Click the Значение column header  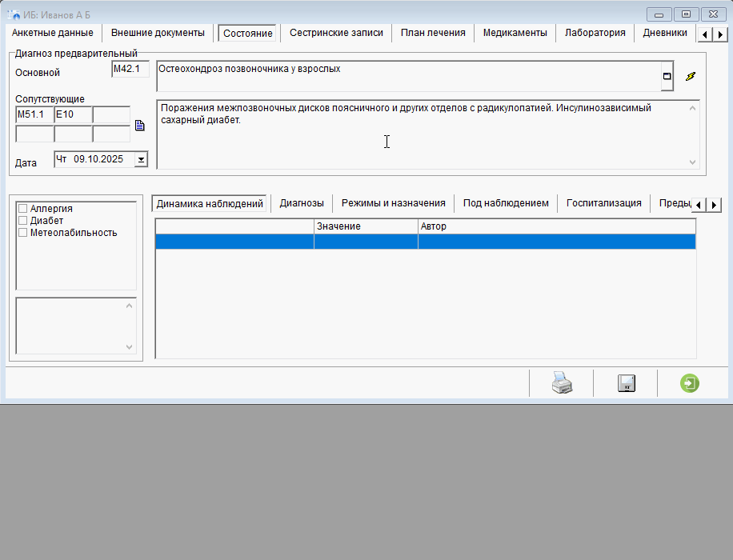point(365,226)
